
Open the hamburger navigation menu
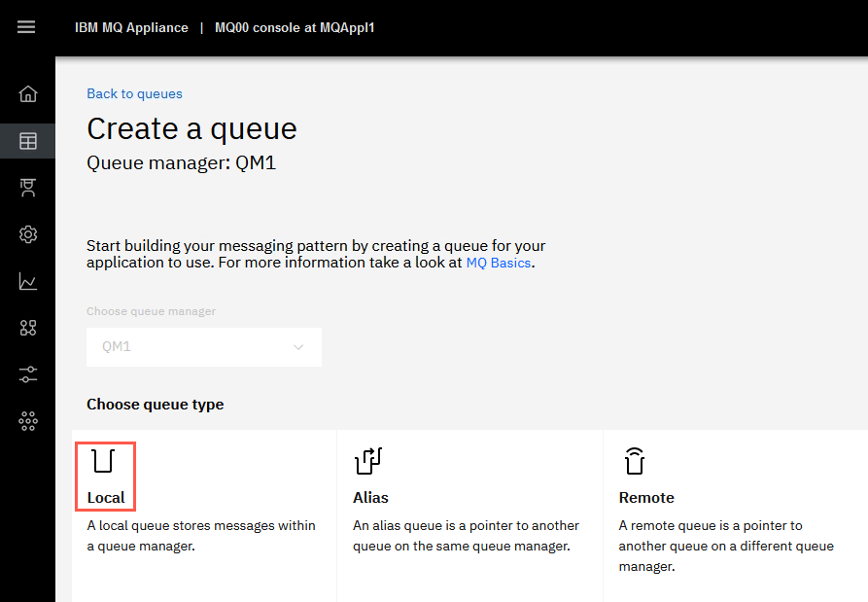[26, 27]
